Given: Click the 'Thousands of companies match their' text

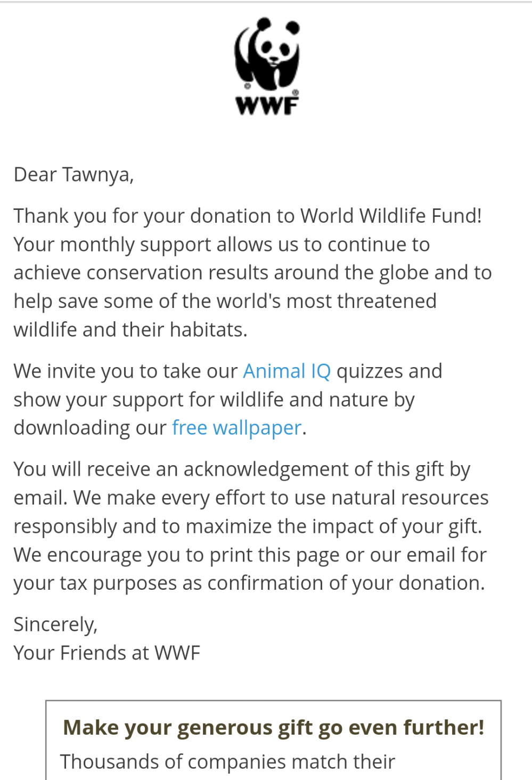Looking at the screenshot, I should pyautogui.click(x=227, y=762).
